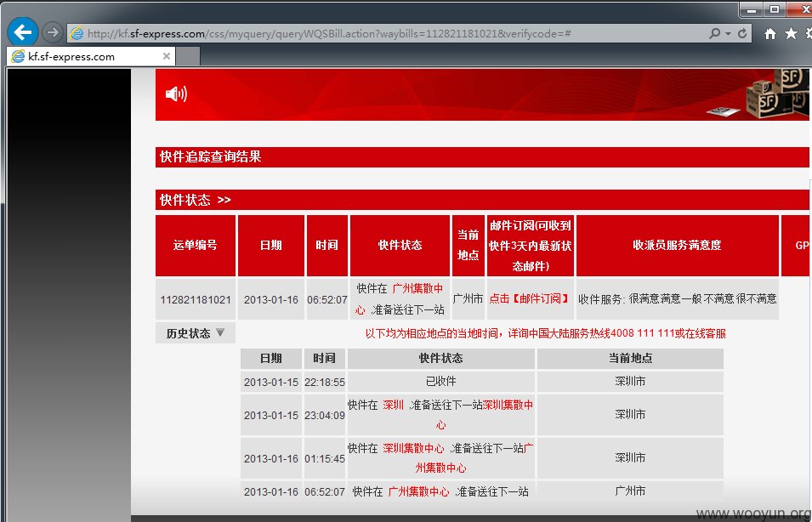Click the SF boxes image in banner
The image size is (812, 522).
pos(776,94)
